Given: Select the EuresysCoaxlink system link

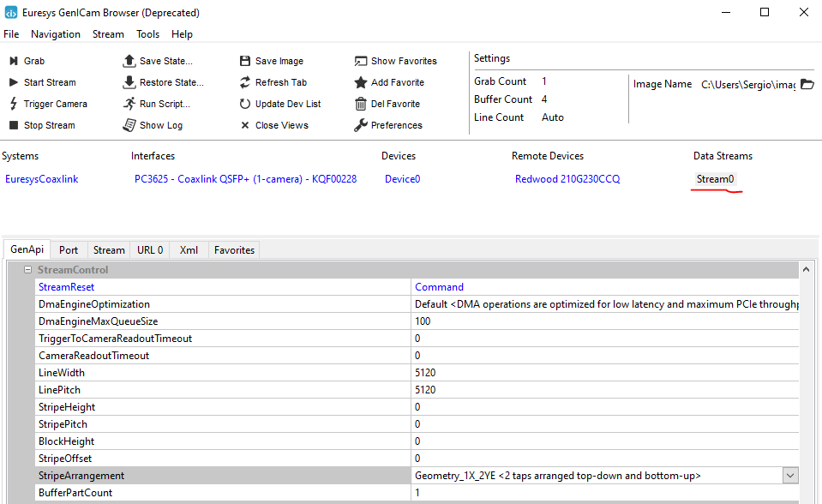Looking at the screenshot, I should coord(41,179).
